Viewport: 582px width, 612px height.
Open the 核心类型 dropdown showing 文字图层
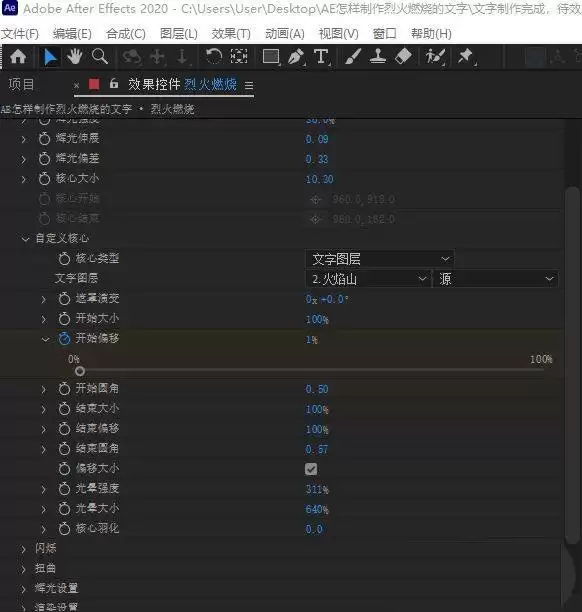(380, 259)
